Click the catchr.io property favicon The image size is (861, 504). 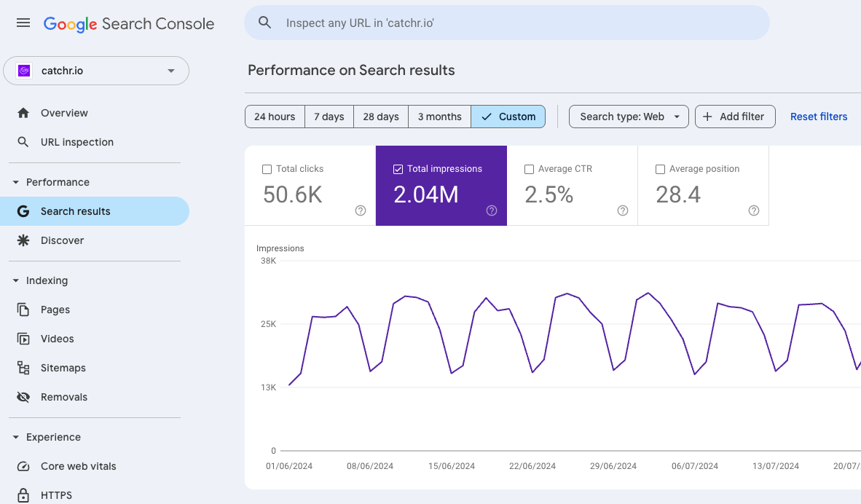click(23, 71)
